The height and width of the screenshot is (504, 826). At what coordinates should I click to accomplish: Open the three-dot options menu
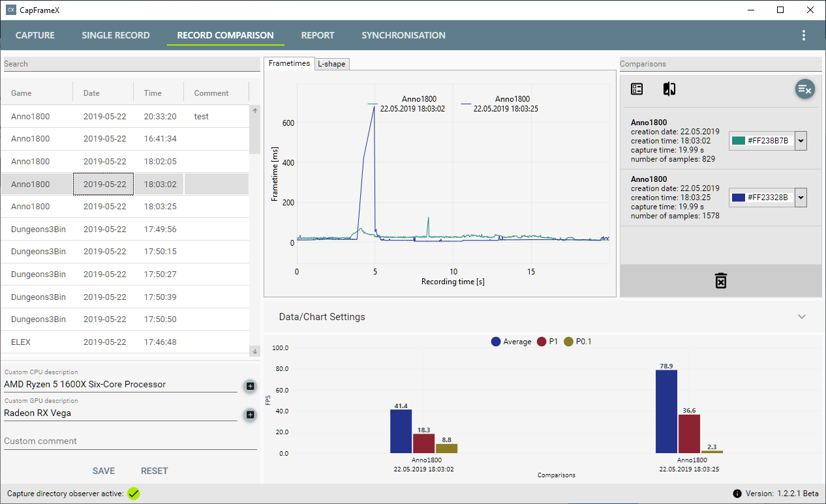[804, 35]
